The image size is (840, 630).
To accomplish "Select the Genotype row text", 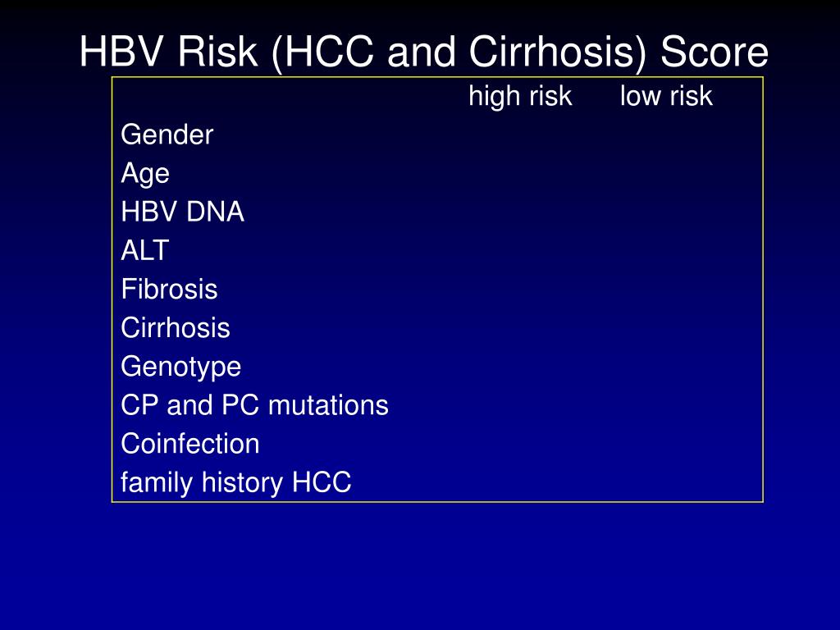I will (x=181, y=367).
